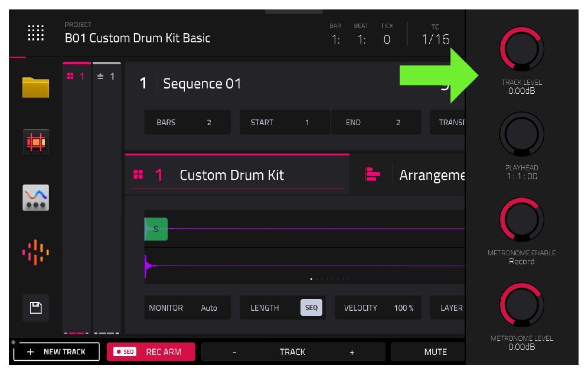Click the green S sample region

click(156, 229)
